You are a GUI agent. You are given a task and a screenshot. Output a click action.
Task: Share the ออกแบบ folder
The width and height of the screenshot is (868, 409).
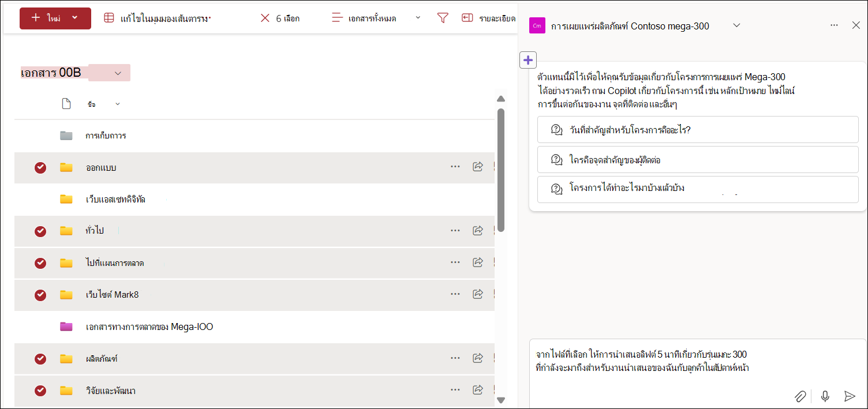tap(478, 167)
